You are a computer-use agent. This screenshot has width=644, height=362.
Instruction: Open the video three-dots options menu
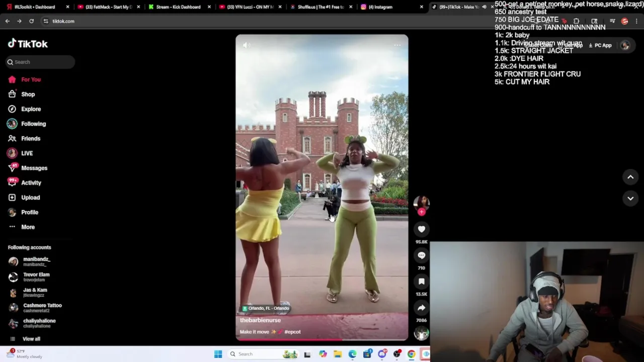click(397, 45)
